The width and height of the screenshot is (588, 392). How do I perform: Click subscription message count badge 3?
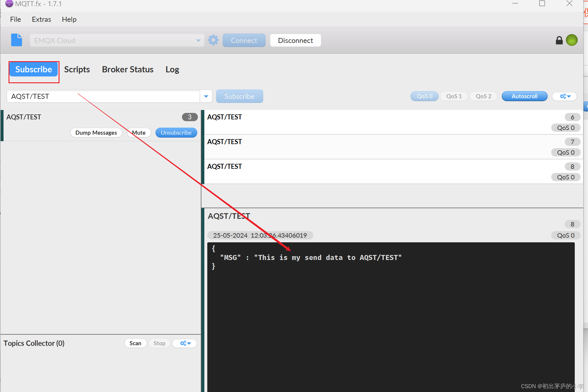(x=190, y=117)
